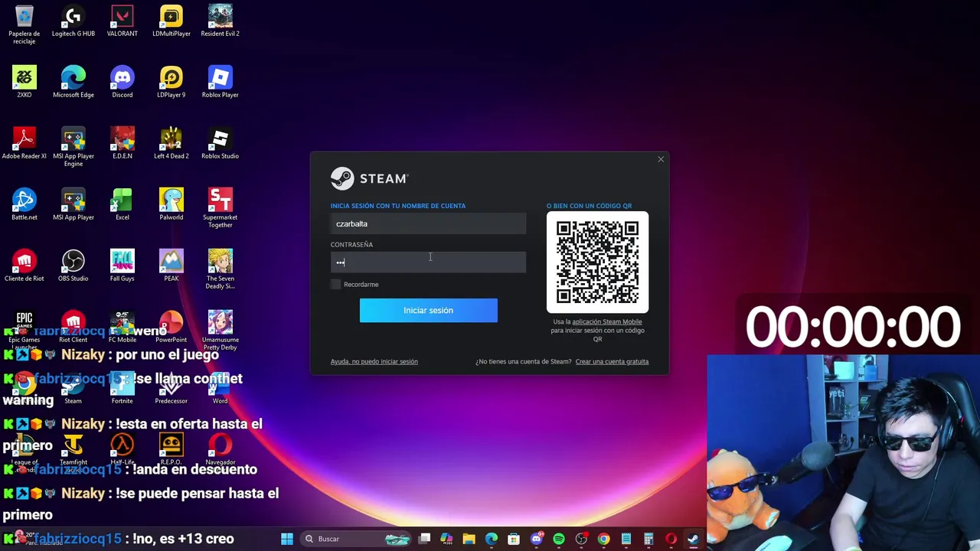Open Task View from the taskbar
980x551 pixels.
(x=425, y=539)
